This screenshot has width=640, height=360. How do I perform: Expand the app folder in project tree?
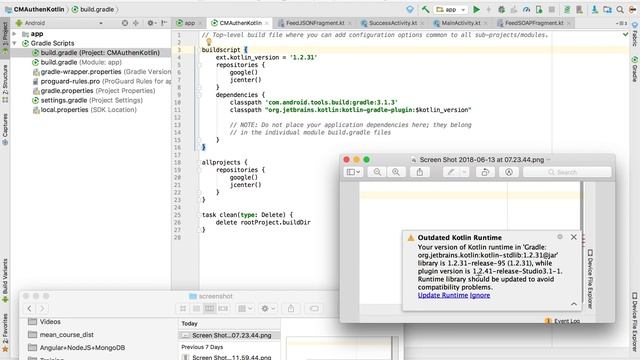(x=15, y=34)
